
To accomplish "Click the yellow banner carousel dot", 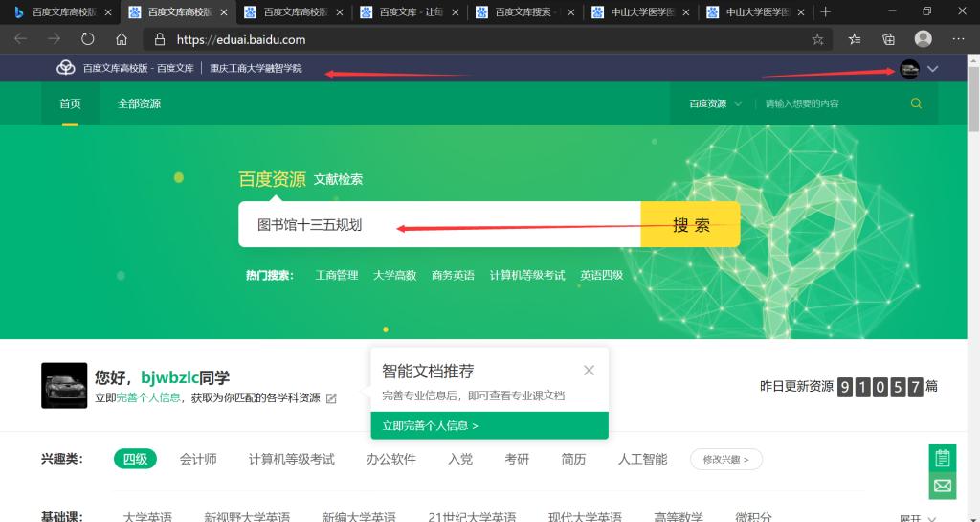I will point(386,329).
